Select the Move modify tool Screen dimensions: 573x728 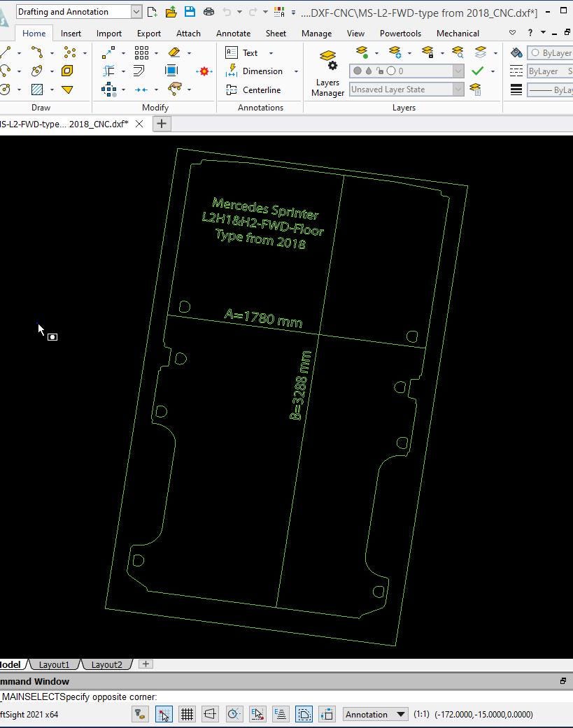[x=108, y=52]
